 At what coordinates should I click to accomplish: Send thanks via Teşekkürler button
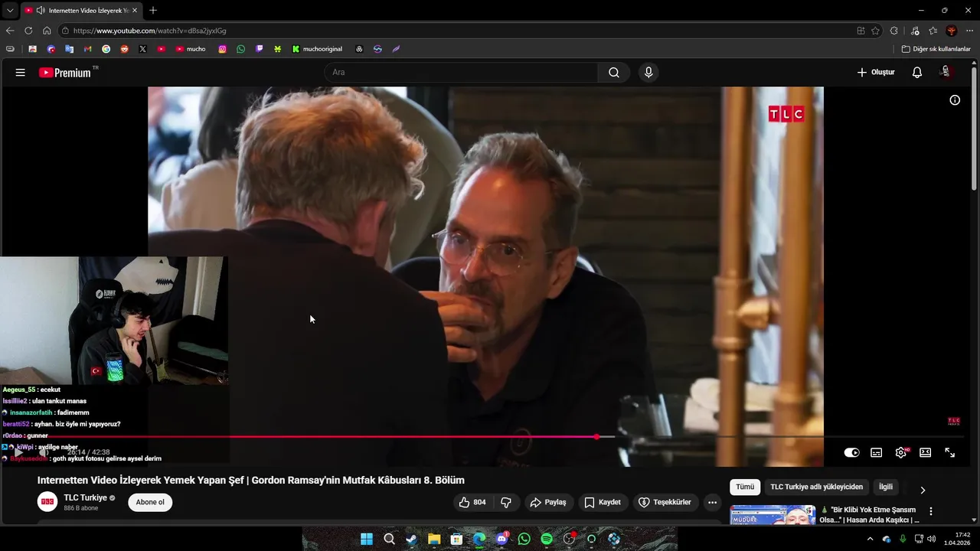pos(665,503)
